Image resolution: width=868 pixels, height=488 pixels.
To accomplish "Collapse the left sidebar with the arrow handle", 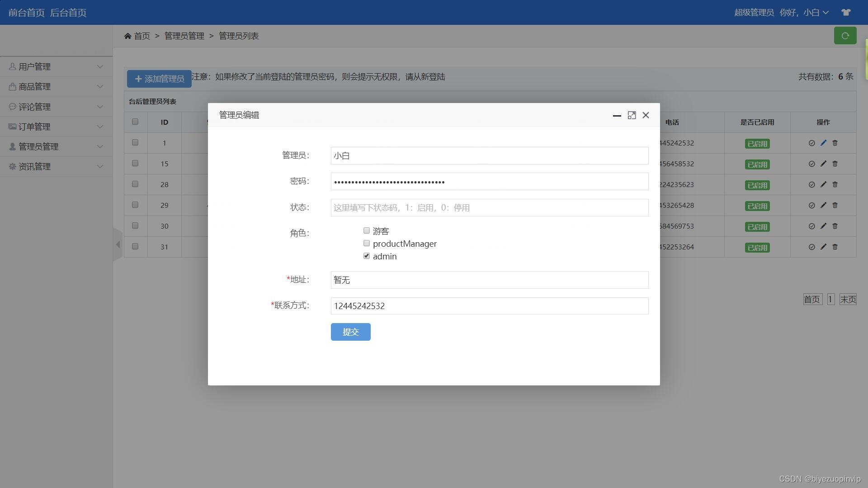I will tap(118, 244).
